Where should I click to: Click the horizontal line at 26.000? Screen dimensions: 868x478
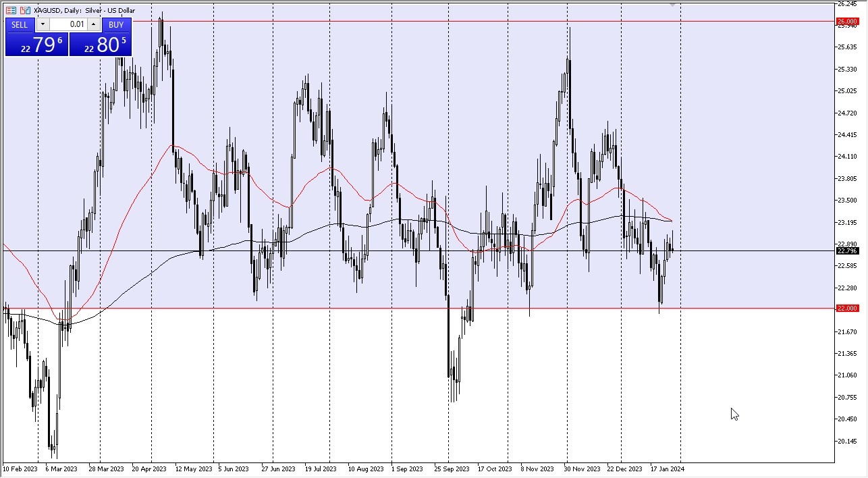click(x=405, y=21)
